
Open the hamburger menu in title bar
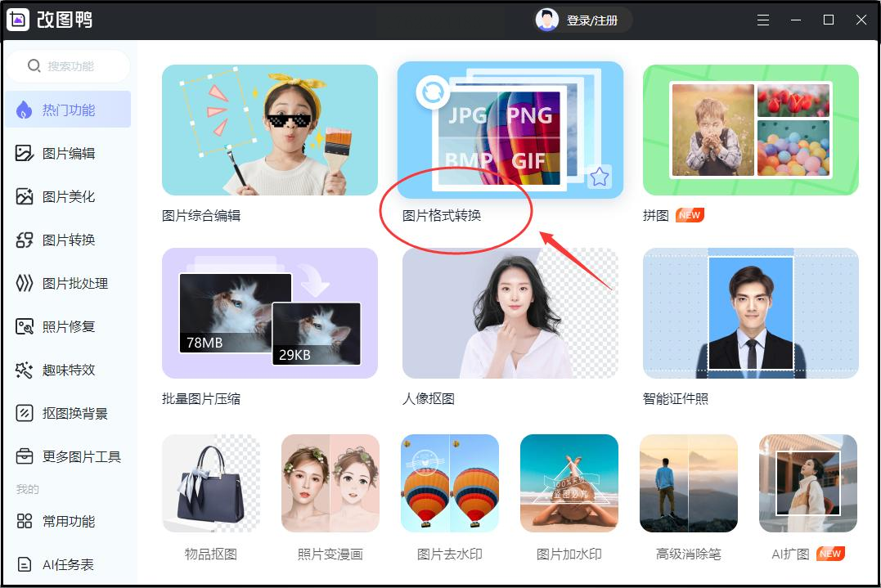click(x=763, y=20)
